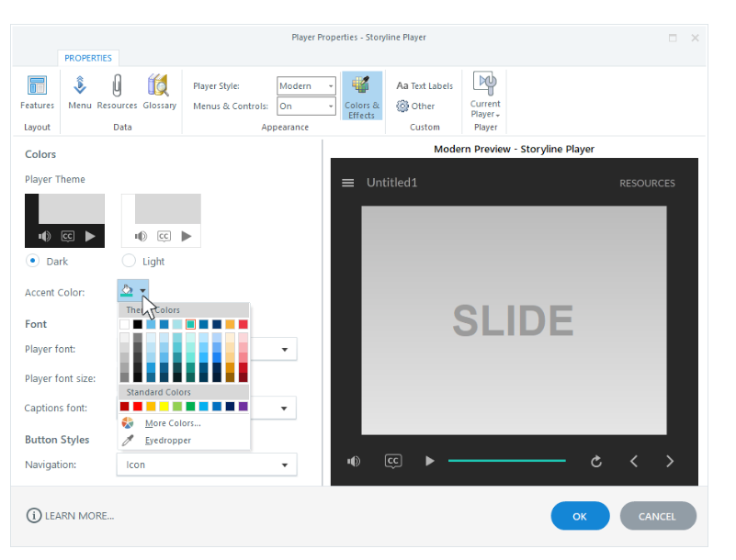736x560 pixels.
Task: Pick the red standard color swatch
Action: pos(138,406)
